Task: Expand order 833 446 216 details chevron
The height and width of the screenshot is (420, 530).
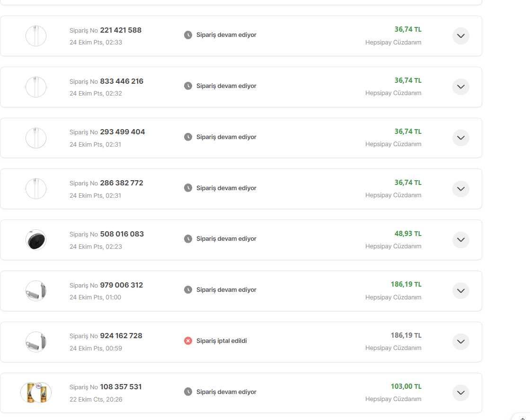Action: click(460, 87)
